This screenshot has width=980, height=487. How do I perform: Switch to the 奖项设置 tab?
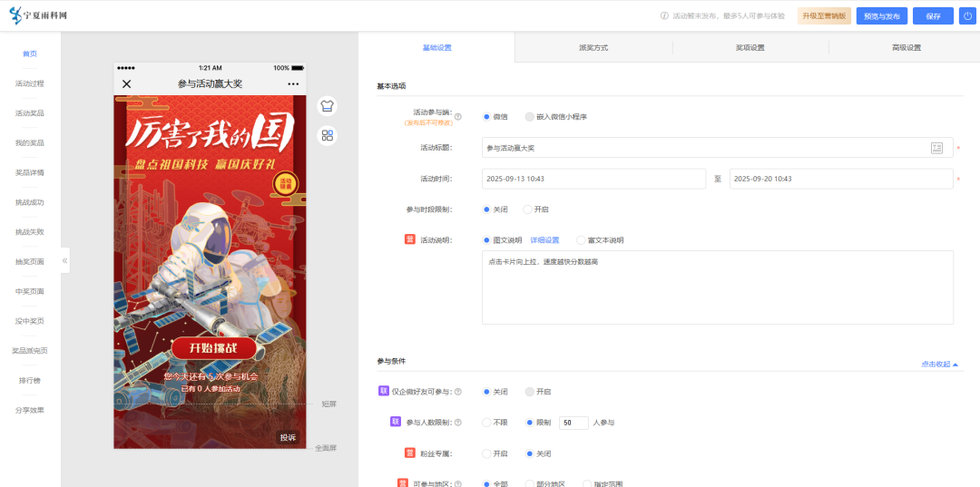pyautogui.click(x=750, y=47)
